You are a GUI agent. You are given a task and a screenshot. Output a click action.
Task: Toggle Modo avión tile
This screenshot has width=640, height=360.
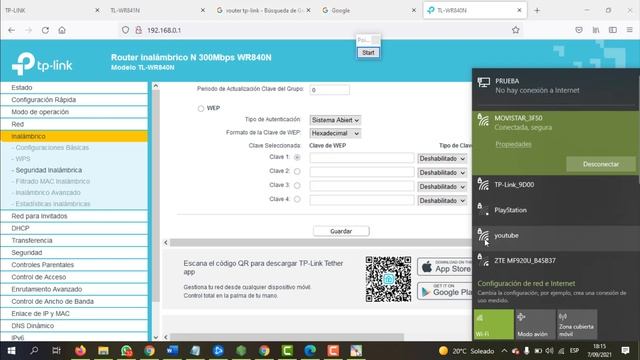[535, 324]
